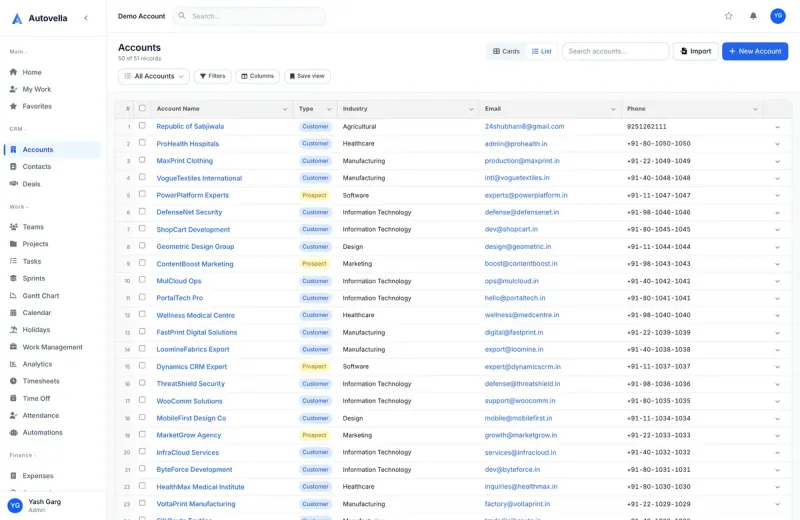Image resolution: width=800 pixels, height=520 pixels.
Task: Expand the row chevron for Republic of Sabjiwala
Action: pyautogui.click(x=777, y=127)
